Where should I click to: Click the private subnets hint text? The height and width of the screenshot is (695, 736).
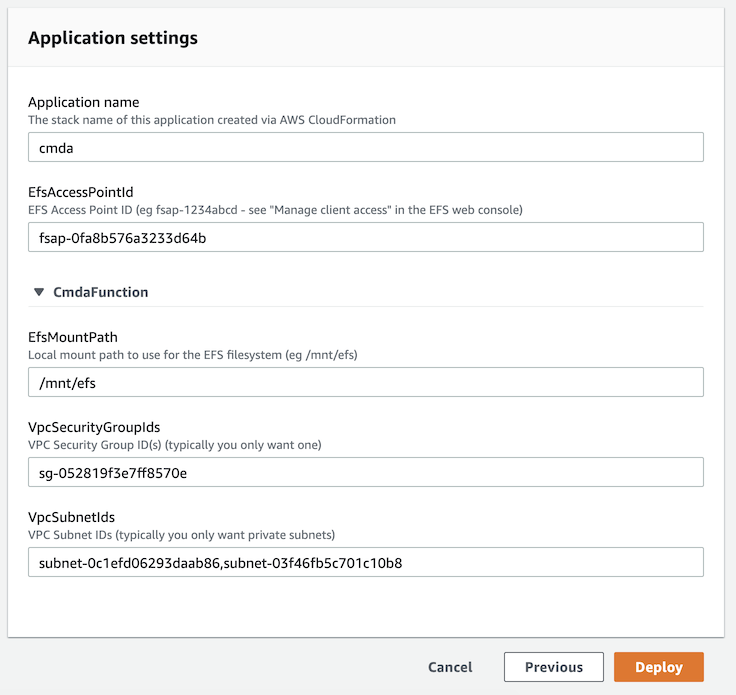tap(181, 535)
